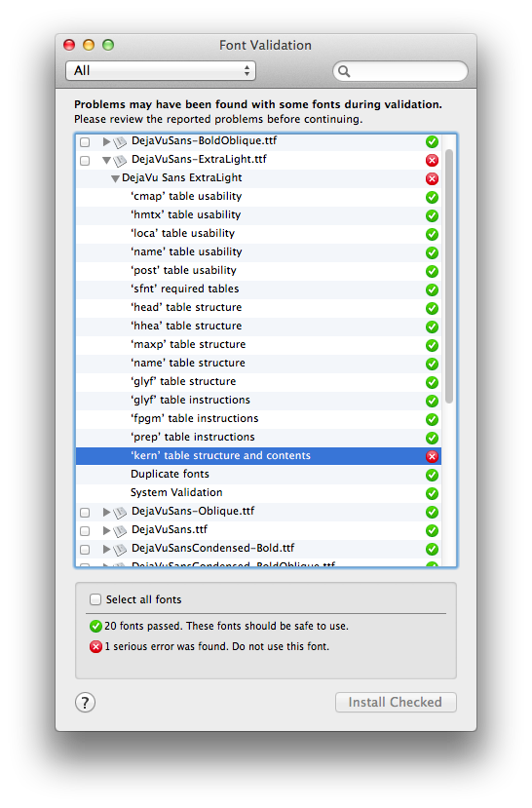532x808 pixels.
Task: Tick checkbox for DejaVuSans.ttf
Action: click(85, 531)
